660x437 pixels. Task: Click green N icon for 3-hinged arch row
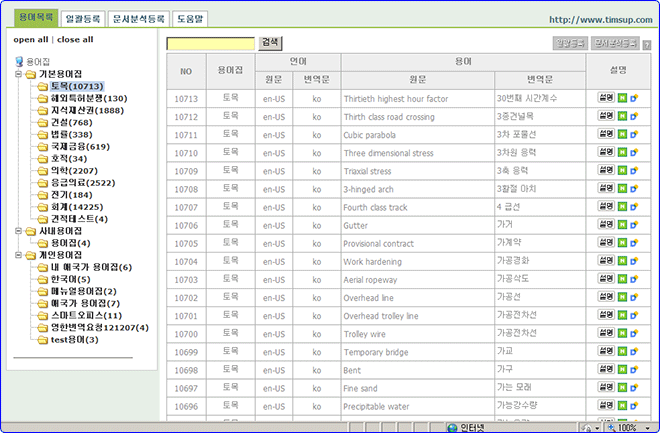(622, 189)
